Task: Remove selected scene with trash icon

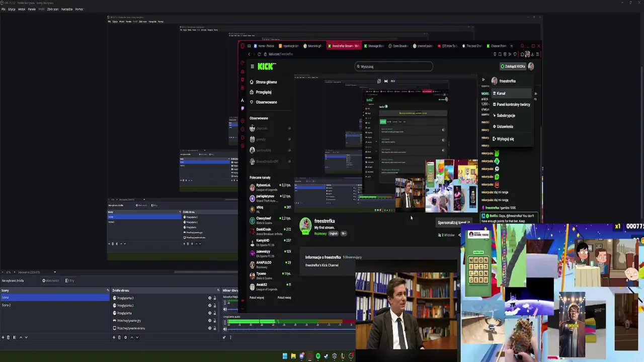Action: (x=8, y=337)
